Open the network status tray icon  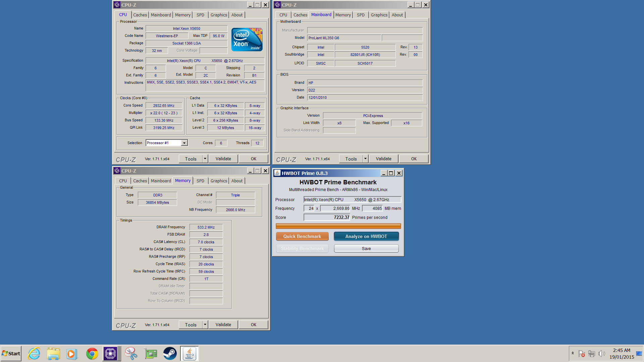click(592, 354)
